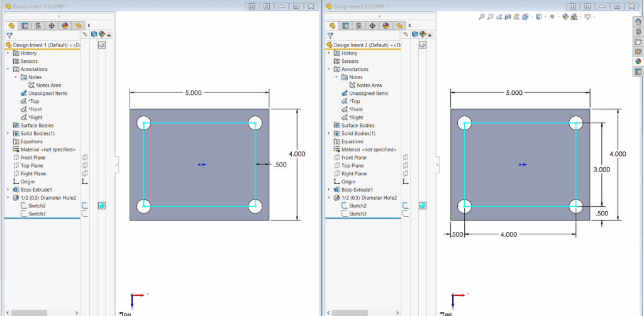Open Hide/Show Items dropdown arrow in Design Intent 2
The image size is (644, 316).
tap(558, 17)
